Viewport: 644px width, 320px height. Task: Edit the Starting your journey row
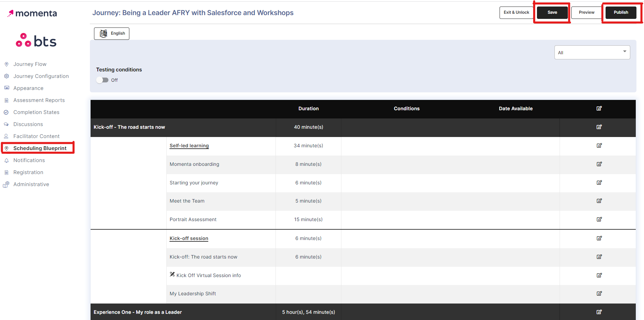tap(599, 183)
